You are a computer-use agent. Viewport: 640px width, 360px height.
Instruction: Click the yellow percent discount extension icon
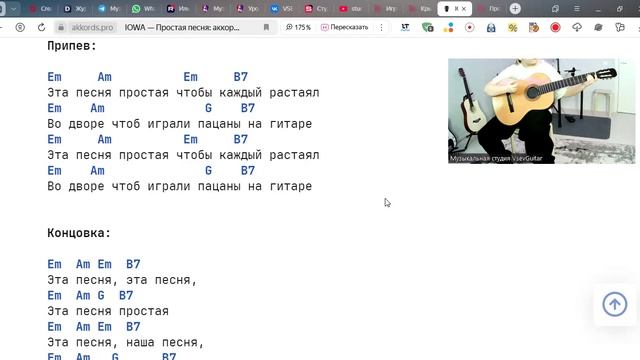pos(513,27)
